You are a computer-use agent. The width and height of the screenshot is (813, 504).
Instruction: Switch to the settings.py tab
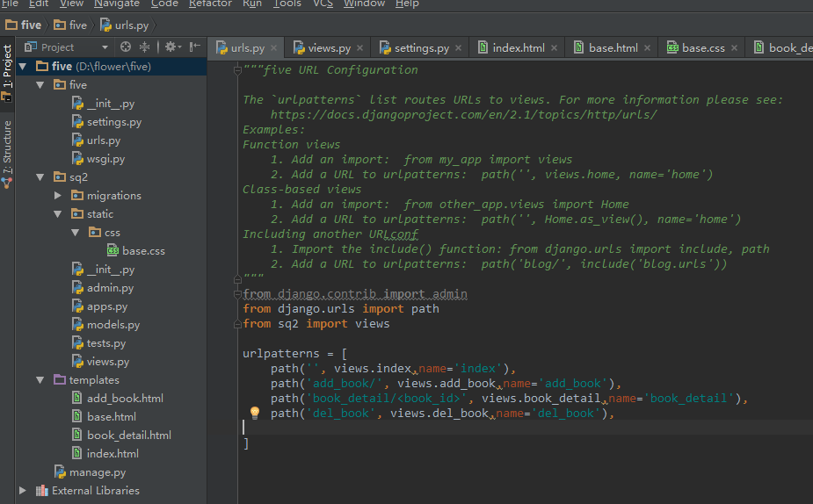(421, 48)
